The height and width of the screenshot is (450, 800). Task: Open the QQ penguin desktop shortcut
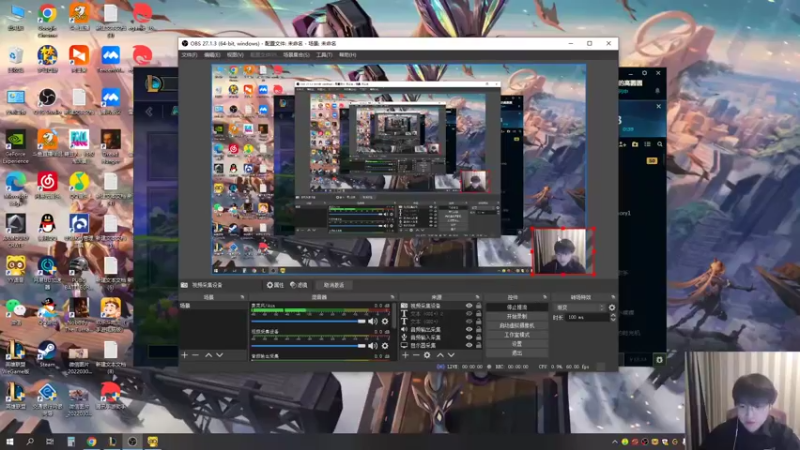click(47, 227)
